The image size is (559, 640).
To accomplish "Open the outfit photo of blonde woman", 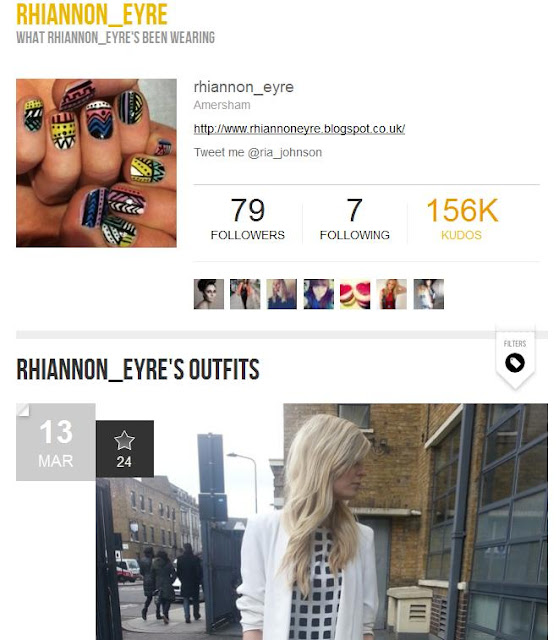I will tap(322, 522).
